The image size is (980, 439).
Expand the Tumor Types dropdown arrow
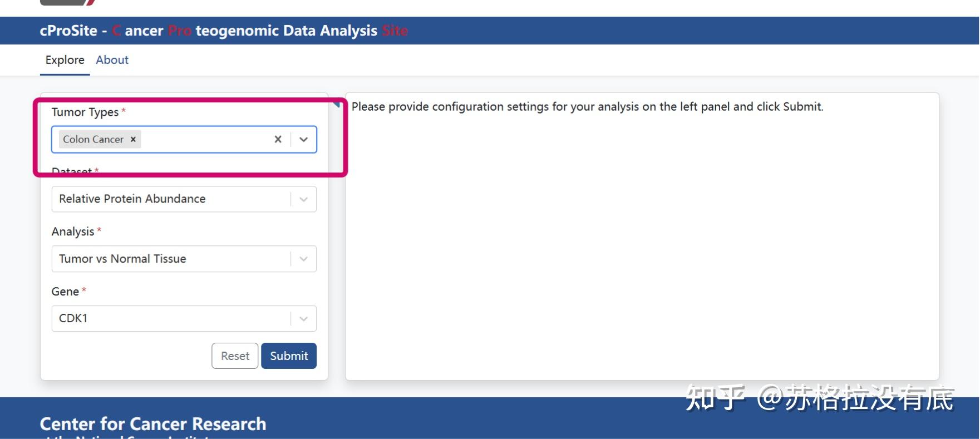(x=303, y=139)
